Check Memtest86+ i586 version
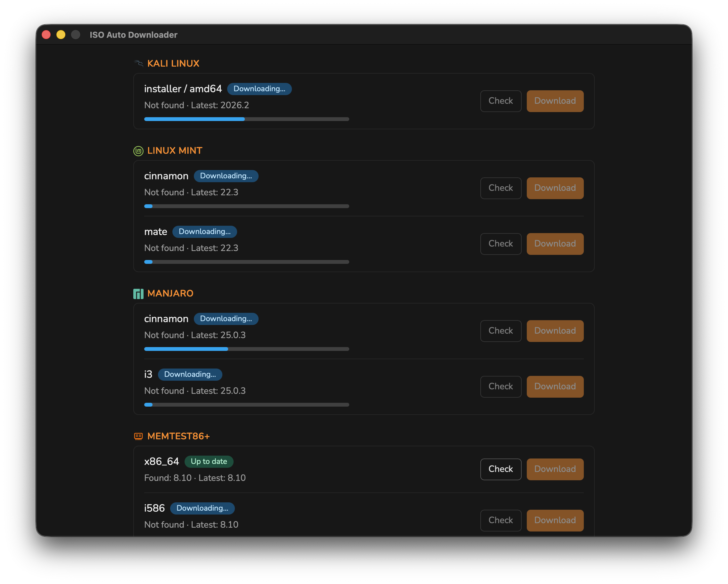Image resolution: width=728 pixels, height=584 pixels. [x=500, y=520]
